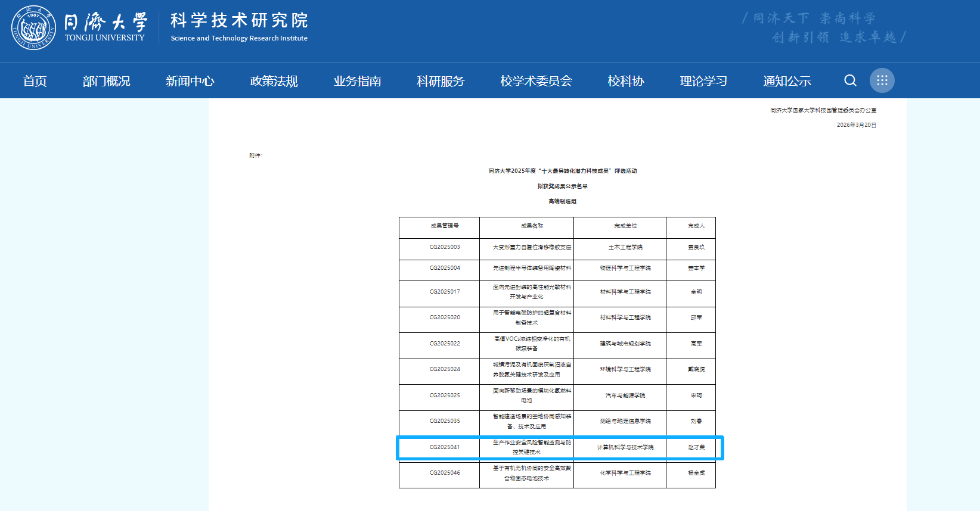The image size is (980, 511).
Task: Expand the 校学术委员会 navigation menu
Action: 536,81
